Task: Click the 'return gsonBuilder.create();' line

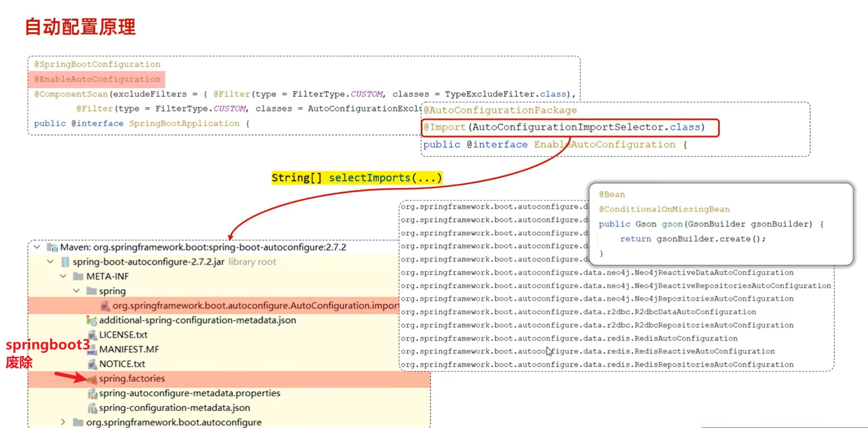Action: [693, 239]
